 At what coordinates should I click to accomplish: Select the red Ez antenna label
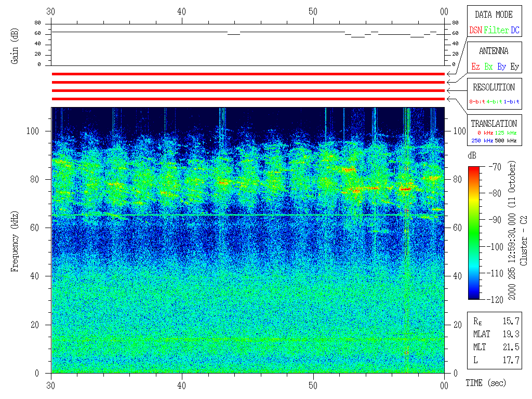tap(475, 67)
